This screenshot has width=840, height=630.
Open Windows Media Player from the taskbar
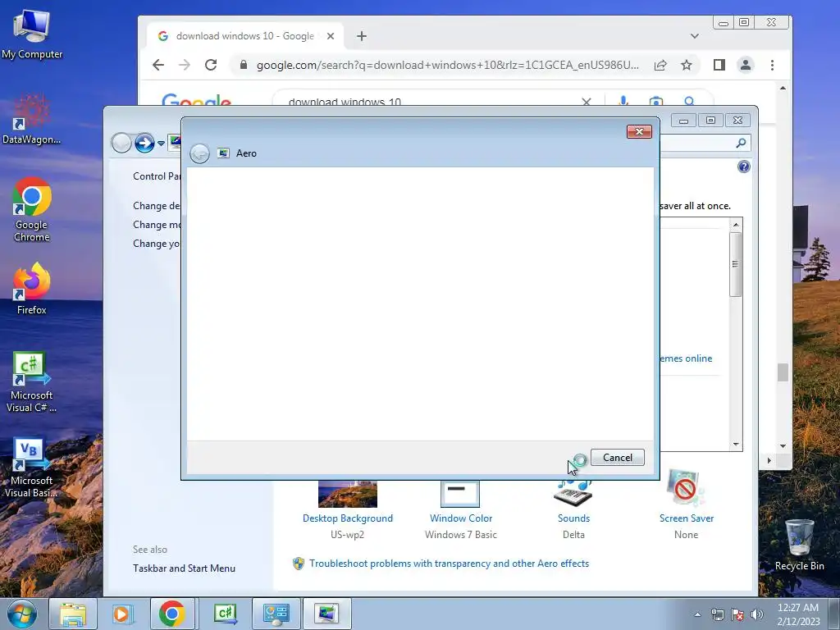pyautogui.click(x=123, y=614)
